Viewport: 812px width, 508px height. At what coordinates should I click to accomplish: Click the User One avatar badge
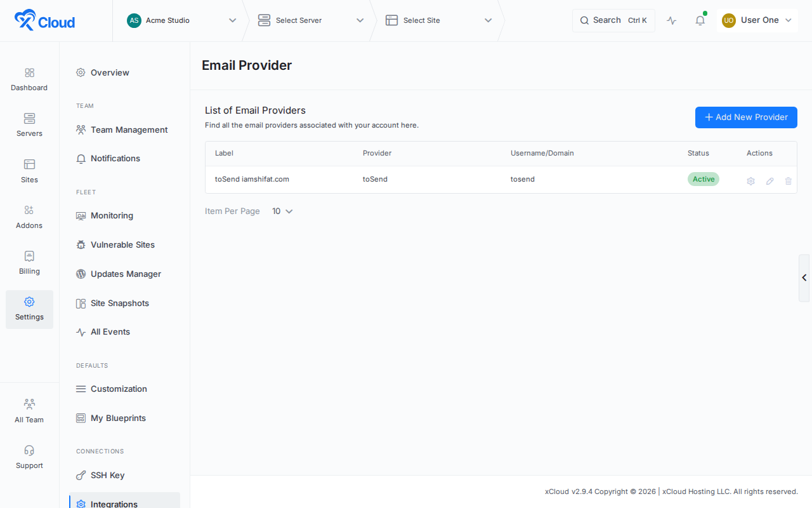tap(729, 20)
